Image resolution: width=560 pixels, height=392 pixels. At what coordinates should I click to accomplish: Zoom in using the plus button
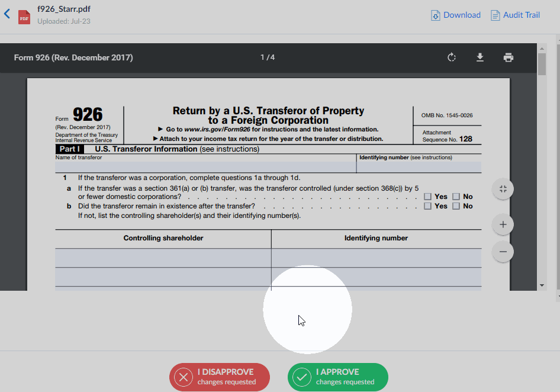pos(502,224)
